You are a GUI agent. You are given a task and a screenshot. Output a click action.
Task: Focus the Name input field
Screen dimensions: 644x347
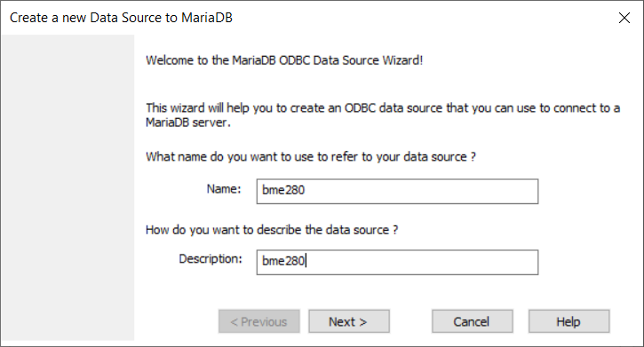[x=397, y=191]
